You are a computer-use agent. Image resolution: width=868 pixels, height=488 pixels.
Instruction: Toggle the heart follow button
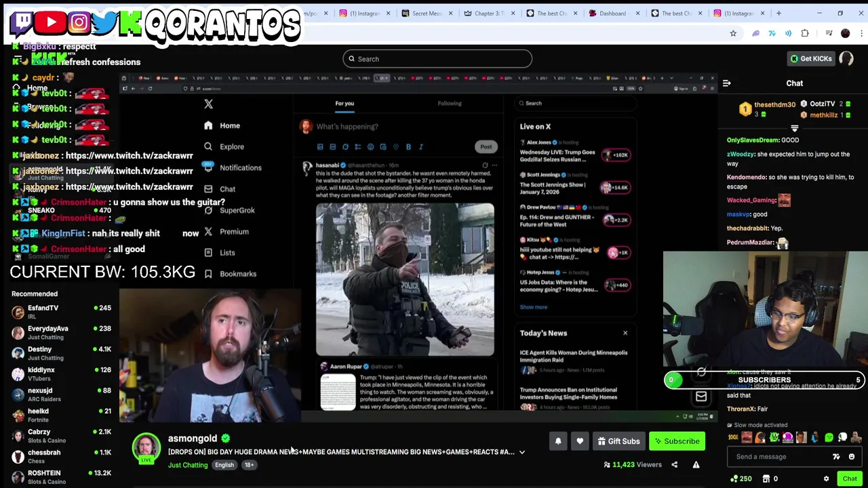[580, 441]
